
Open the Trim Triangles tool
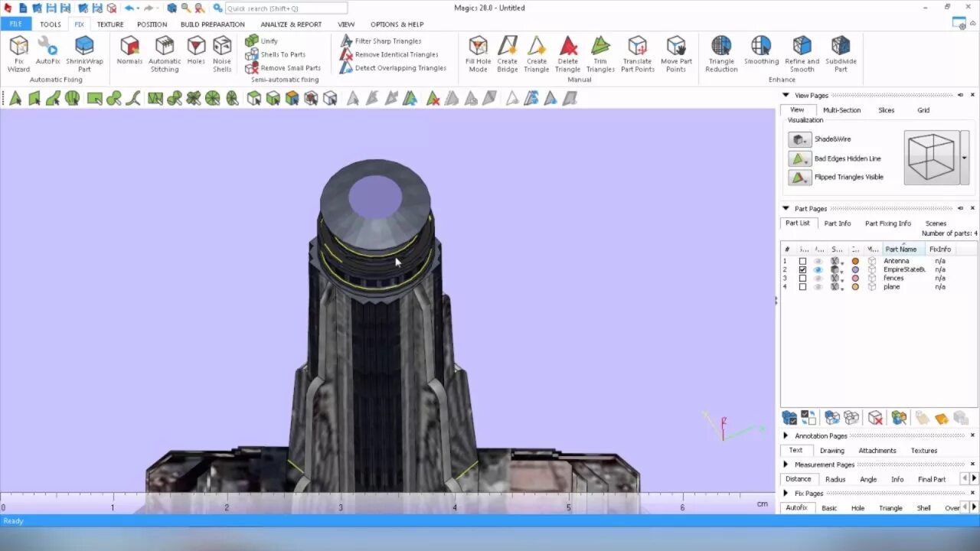coord(600,54)
